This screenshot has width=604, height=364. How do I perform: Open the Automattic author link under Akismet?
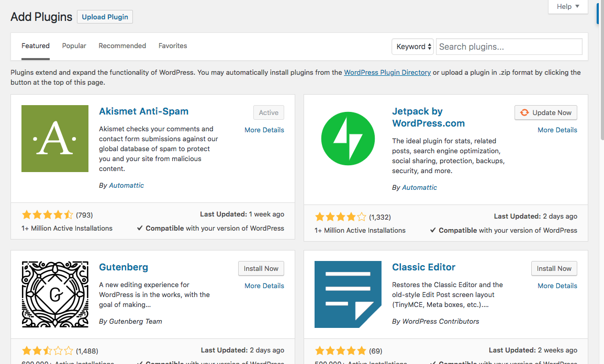tap(126, 186)
